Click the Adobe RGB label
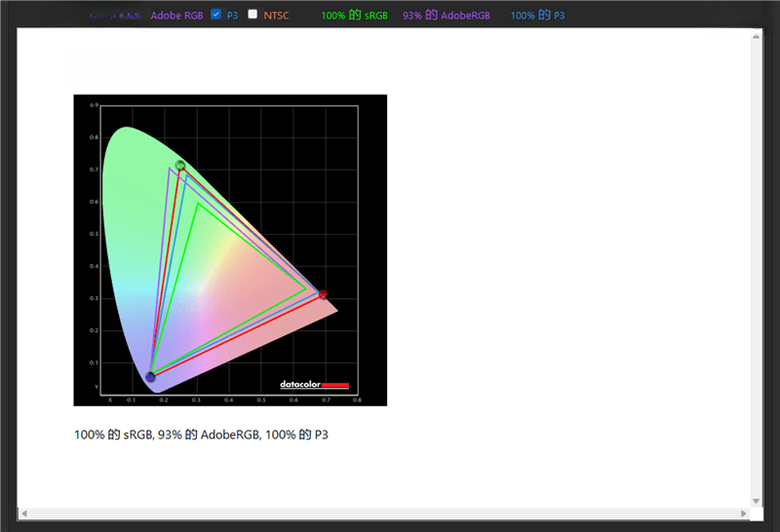This screenshot has width=780, height=532. coord(176,16)
